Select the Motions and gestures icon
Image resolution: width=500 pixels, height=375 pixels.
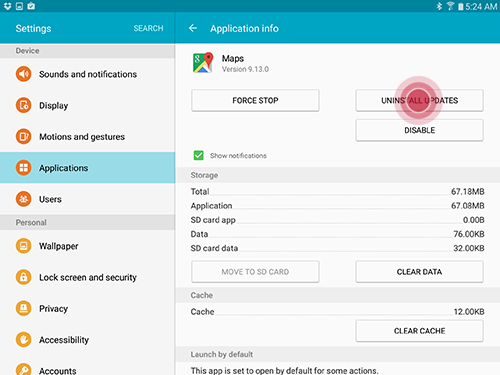point(24,136)
